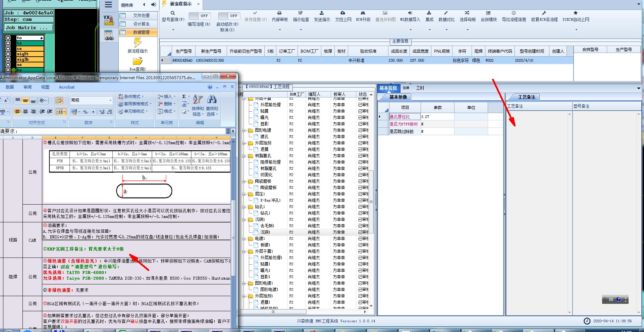The image size is (644, 332).
Task: Switch to the 工时 tab
Action: point(420,88)
